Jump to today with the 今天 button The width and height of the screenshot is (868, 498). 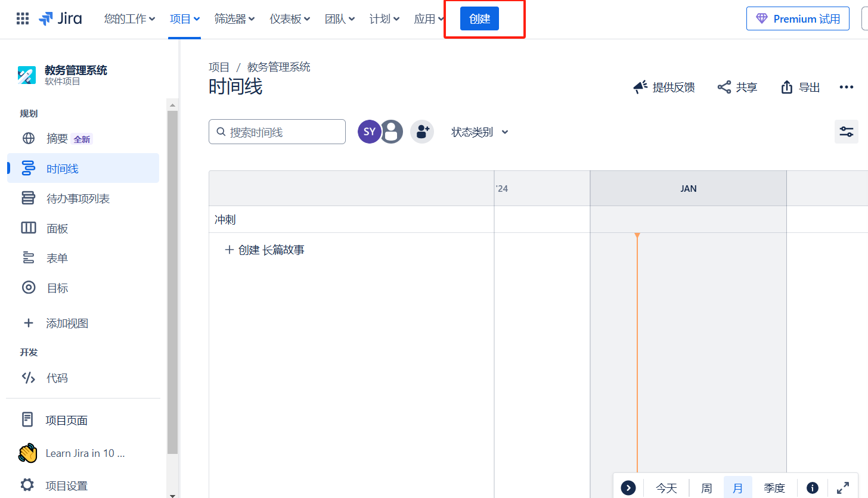pos(666,488)
